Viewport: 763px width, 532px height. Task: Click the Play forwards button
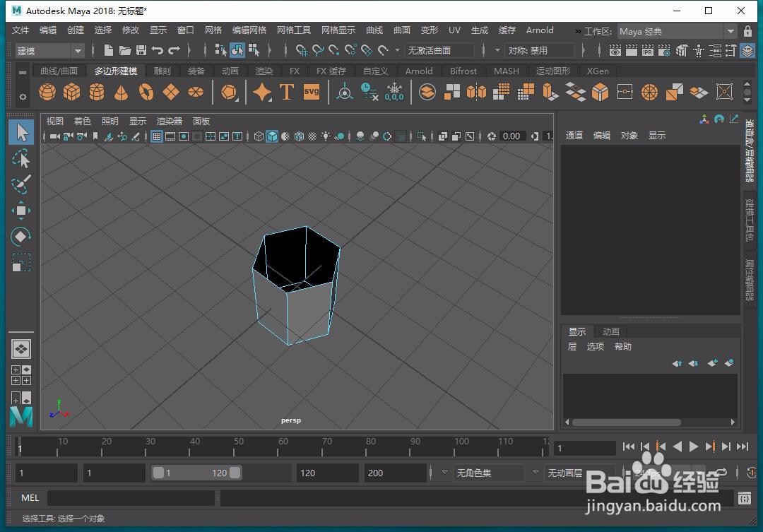[694, 447]
